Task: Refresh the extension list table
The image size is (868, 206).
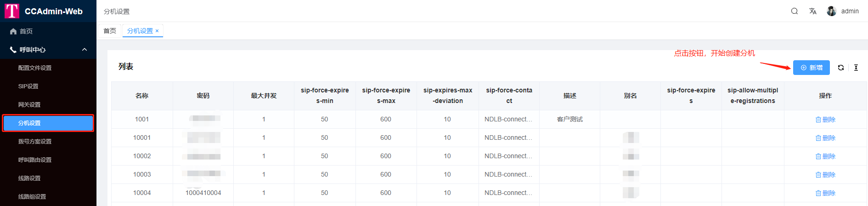Action: 840,68
